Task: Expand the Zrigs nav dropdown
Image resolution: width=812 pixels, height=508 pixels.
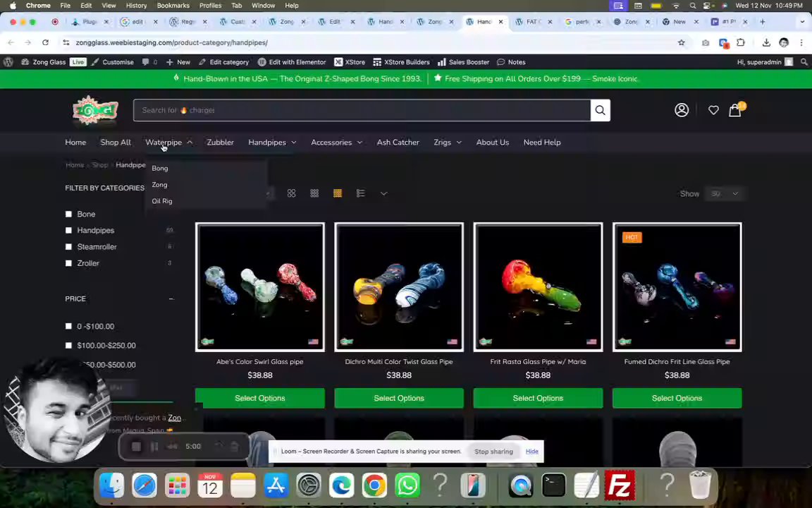Action: [459, 143]
